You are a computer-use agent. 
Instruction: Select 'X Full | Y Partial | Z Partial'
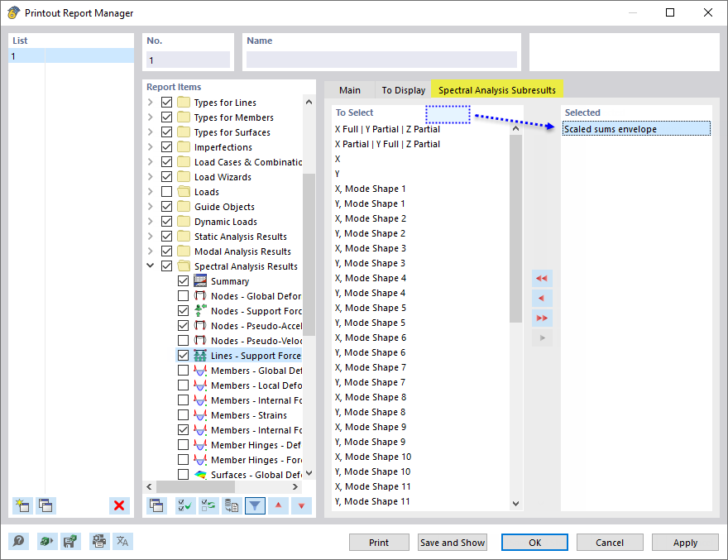[387, 129]
